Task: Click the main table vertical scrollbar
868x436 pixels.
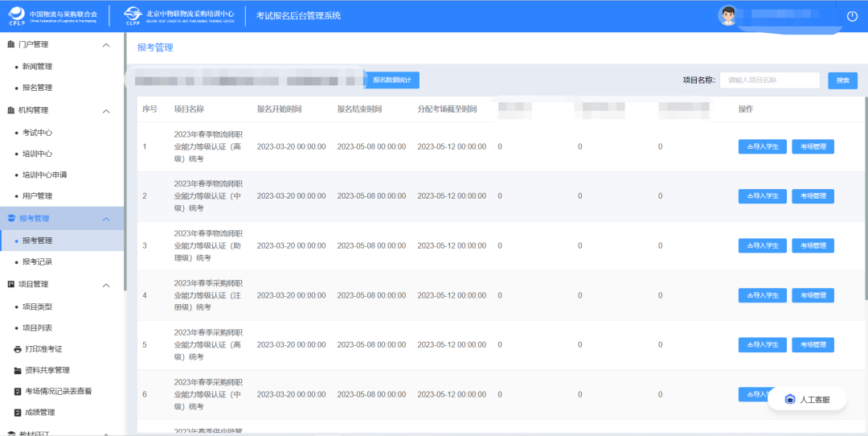Action: (866, 199)
